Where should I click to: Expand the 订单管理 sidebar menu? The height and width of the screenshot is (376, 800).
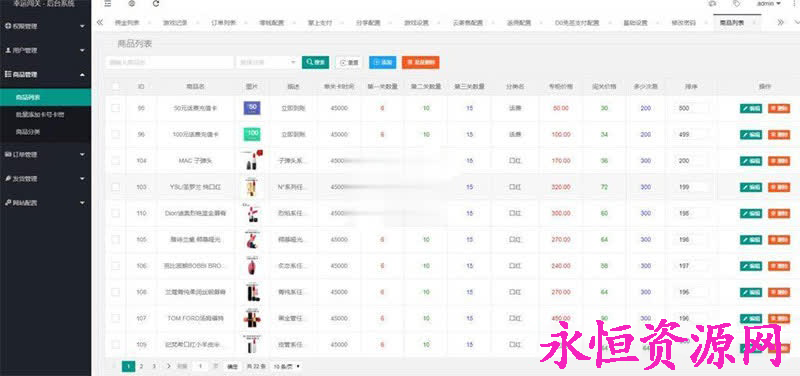[45, 154]
